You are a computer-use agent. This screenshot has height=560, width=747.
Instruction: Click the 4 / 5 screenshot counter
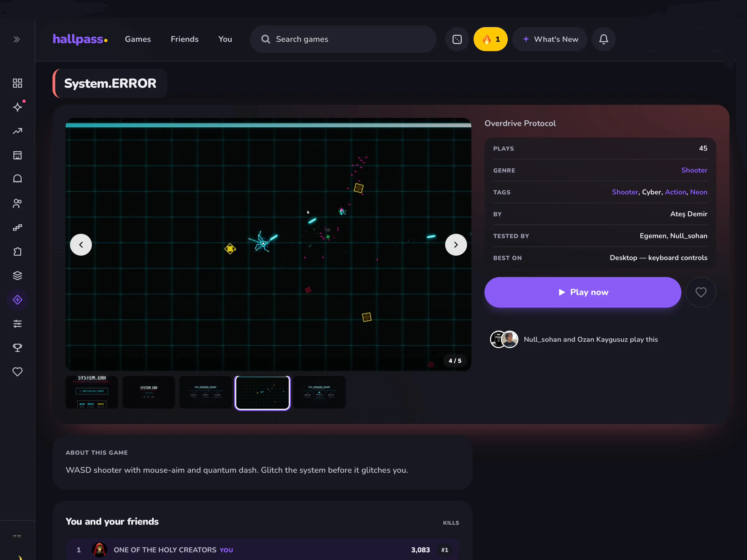coord(454,361)
